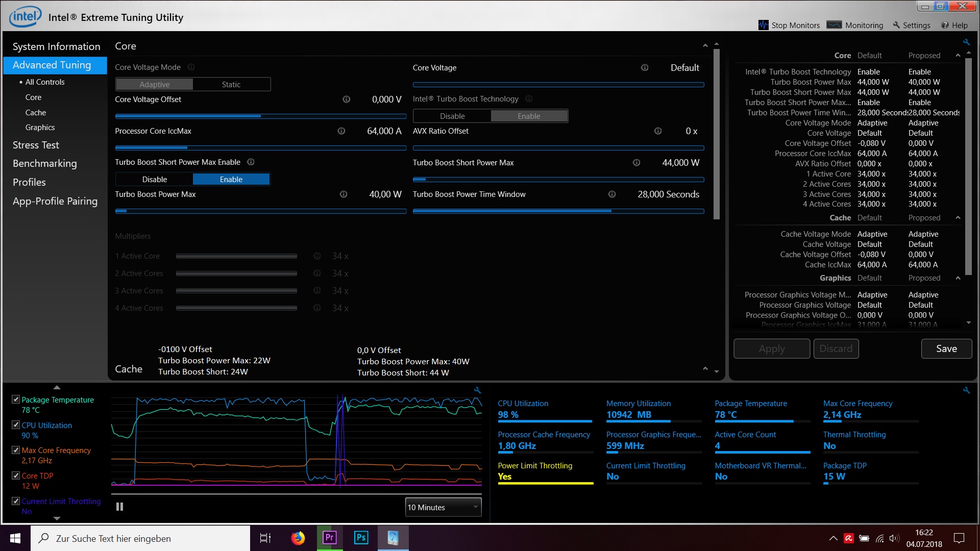Screen dimensions: 980x551
Task: Open Profiles section
Action: coord(29,182)
